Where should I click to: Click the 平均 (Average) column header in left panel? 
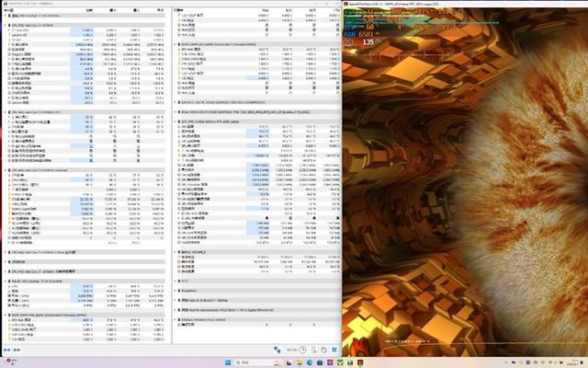coord(158,10)
